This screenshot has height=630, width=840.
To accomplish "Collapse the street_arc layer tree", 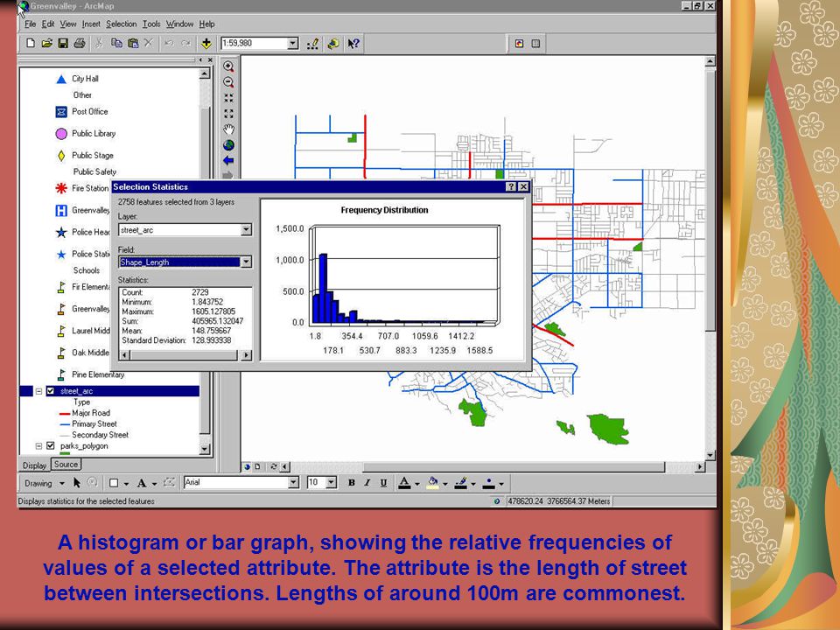I will (38, 391).
